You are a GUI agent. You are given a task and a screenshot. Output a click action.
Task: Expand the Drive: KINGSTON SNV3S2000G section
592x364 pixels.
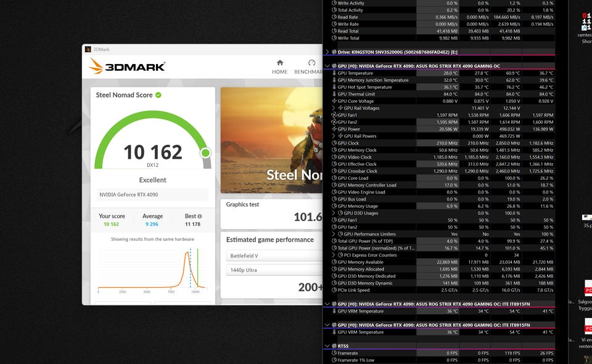327,52
